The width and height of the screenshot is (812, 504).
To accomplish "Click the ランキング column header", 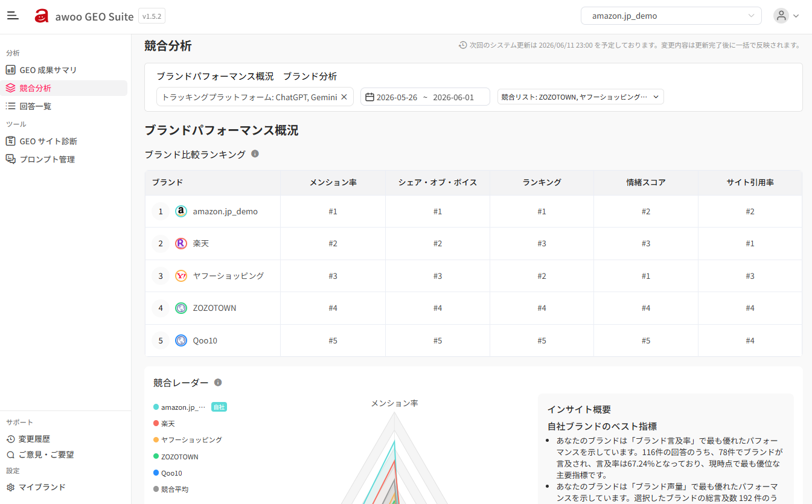I will click(542, 182).
